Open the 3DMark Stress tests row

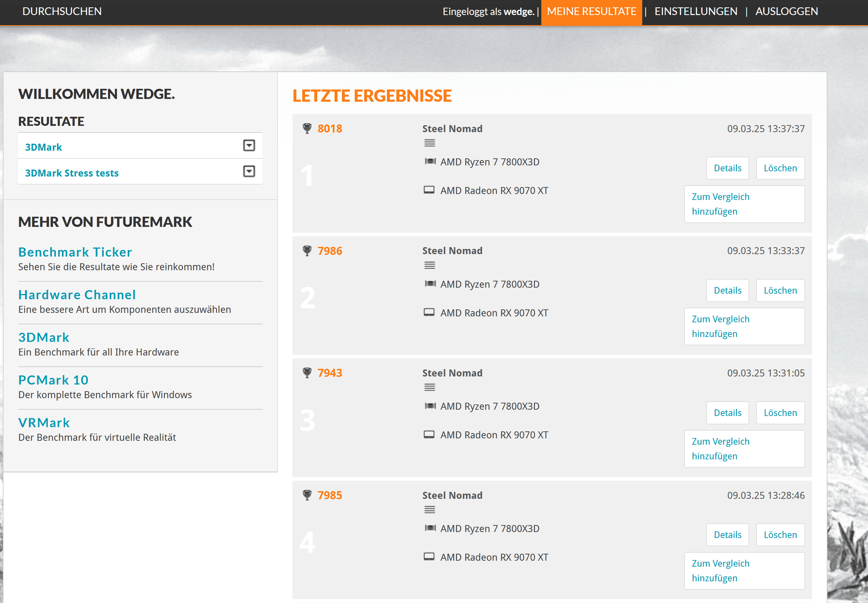point(72,173)
